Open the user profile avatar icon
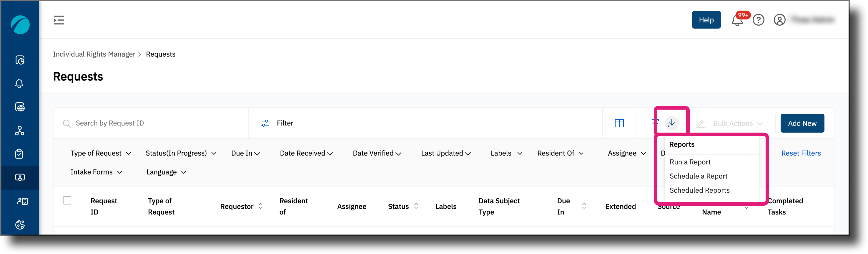868x254 pixels. (x=779, y=20)
